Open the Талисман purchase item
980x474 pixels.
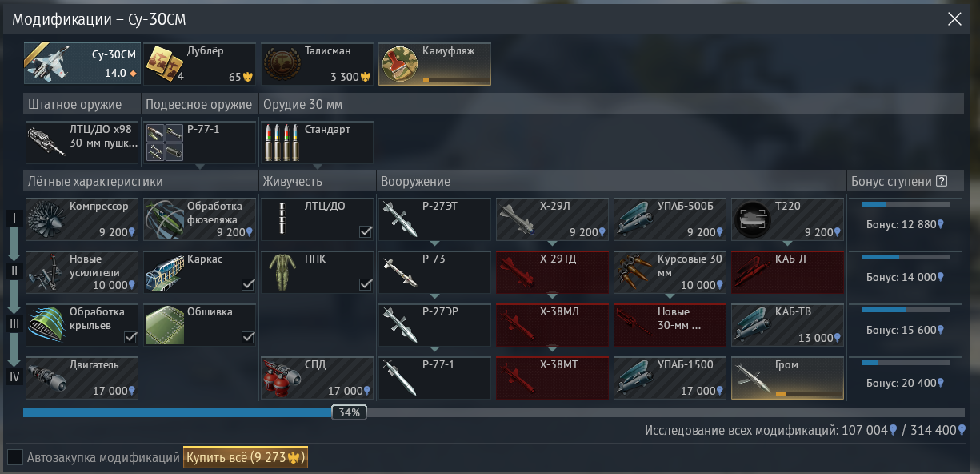[318, 64]
